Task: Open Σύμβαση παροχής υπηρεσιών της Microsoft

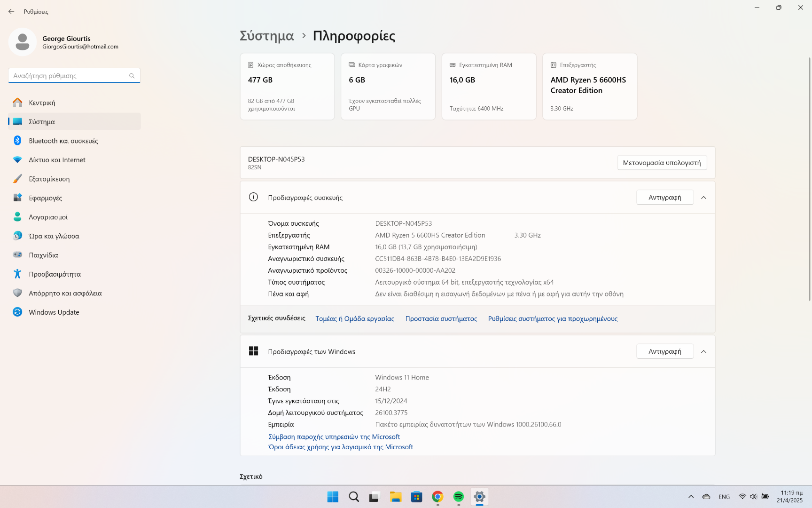Action: [x=334, y=437]
